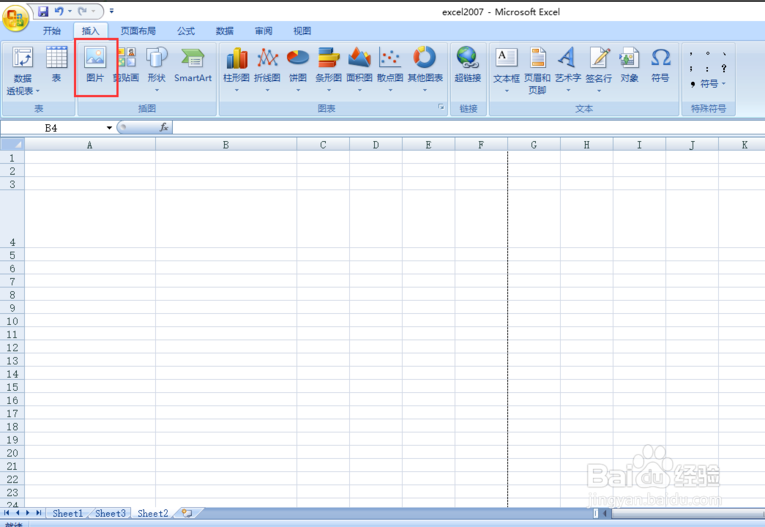Open the 艺术字 WordArt gallery
Screen dimensions: 765x527
[x=568, y=68]
